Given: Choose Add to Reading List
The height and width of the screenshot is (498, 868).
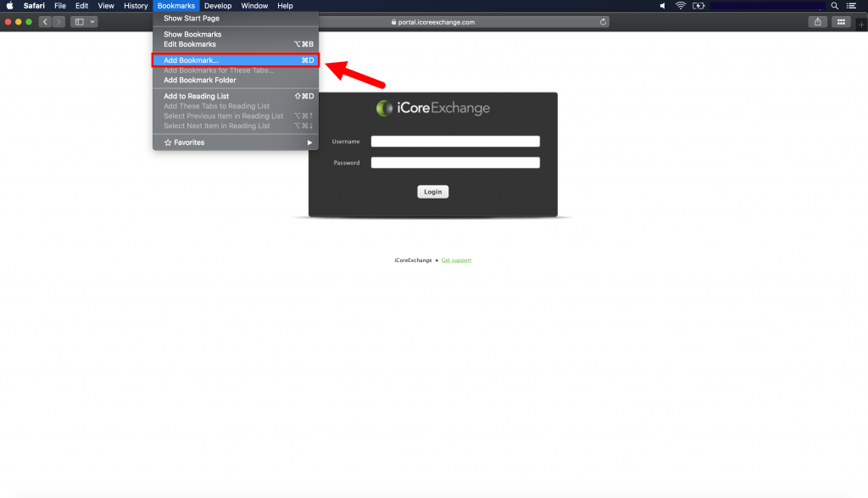Looking at the screenshot, I should (x=236, y=96).
